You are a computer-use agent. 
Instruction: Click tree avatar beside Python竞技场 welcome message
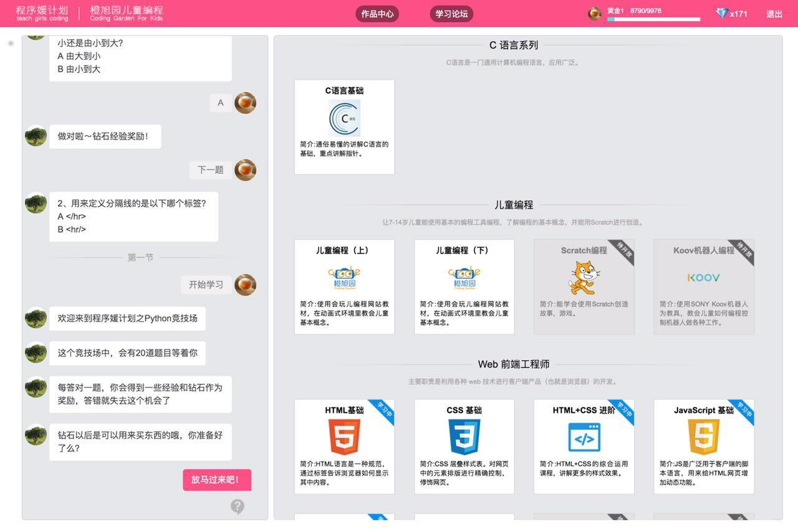(x=36, y=318)
